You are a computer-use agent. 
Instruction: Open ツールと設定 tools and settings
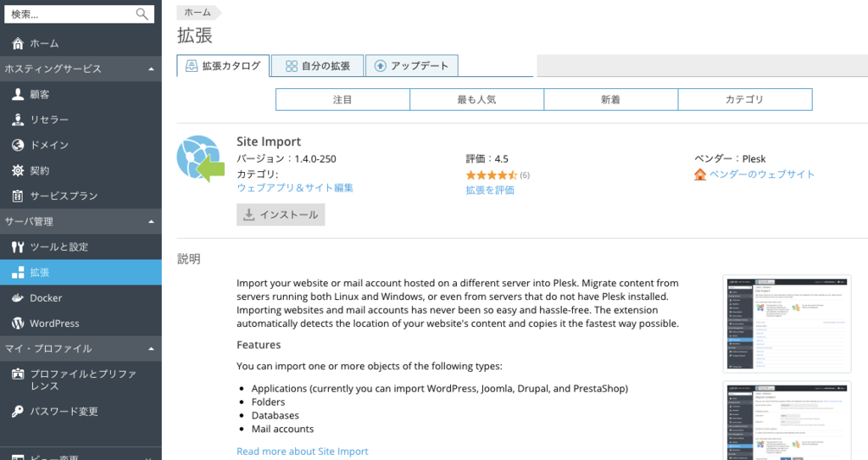click(81, 247)
